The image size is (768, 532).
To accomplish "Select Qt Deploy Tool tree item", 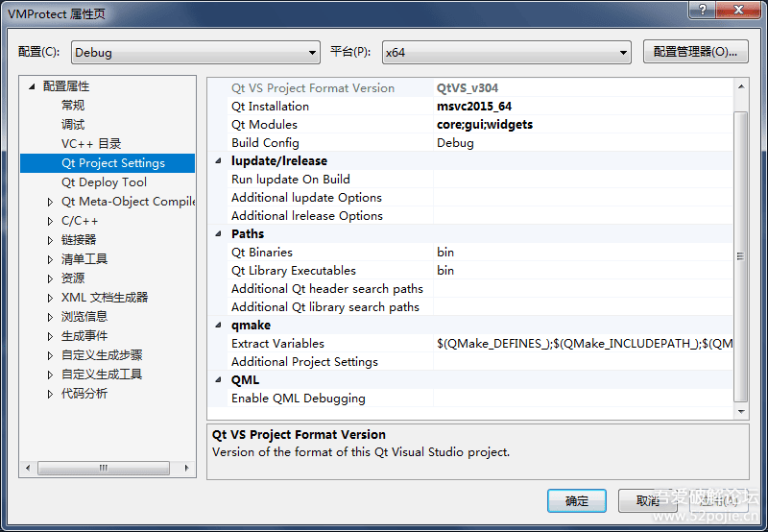I will point(104,182).
